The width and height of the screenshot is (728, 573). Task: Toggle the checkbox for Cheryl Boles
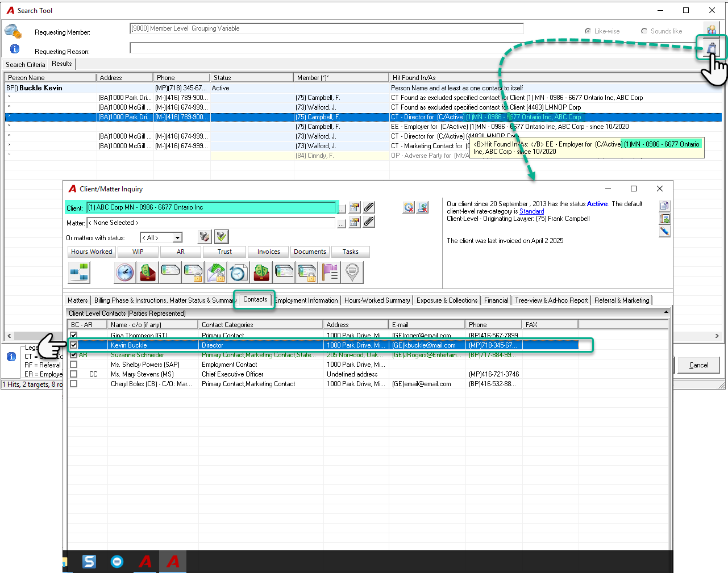tap(73, 383)
